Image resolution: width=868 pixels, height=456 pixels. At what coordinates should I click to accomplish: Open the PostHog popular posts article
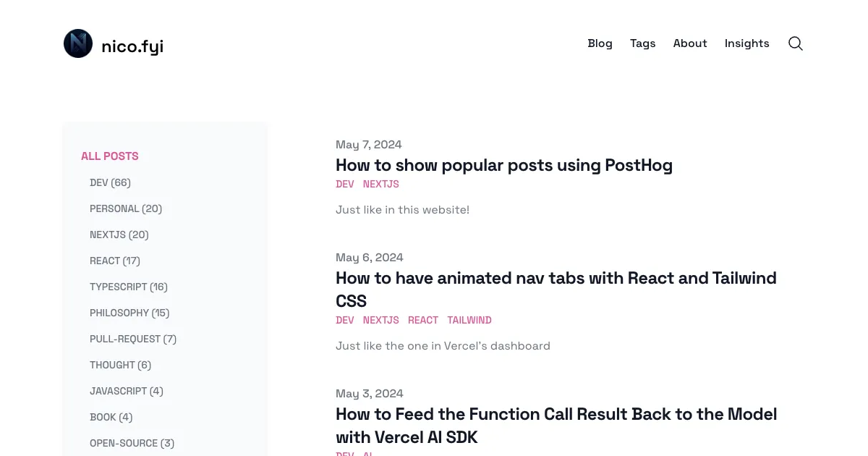504,165
